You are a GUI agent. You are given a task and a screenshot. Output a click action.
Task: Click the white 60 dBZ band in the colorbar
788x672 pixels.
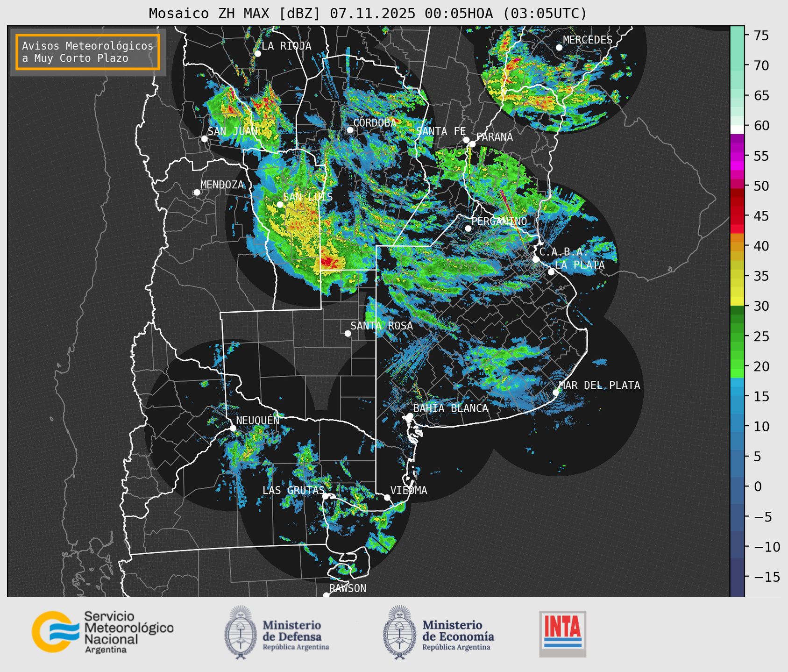click(x=737, y=129)
